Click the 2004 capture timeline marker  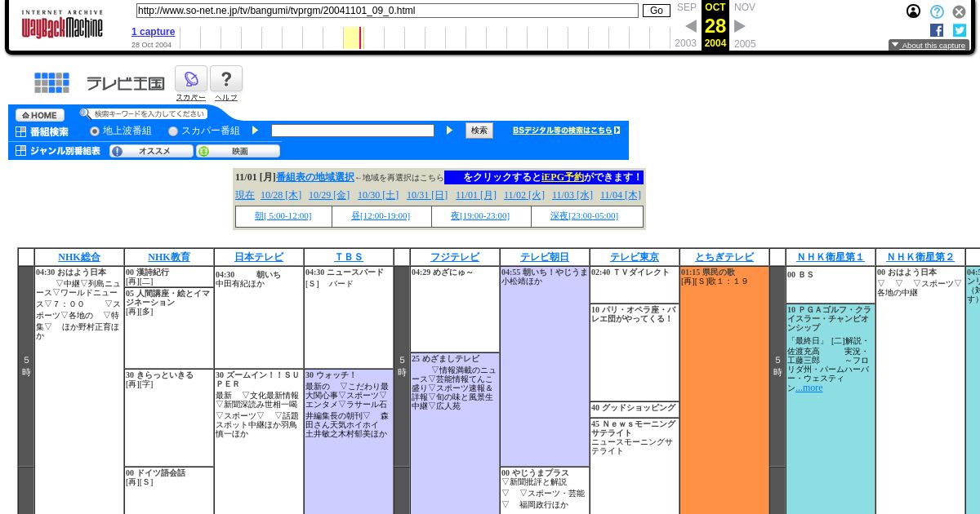[361, 38]
